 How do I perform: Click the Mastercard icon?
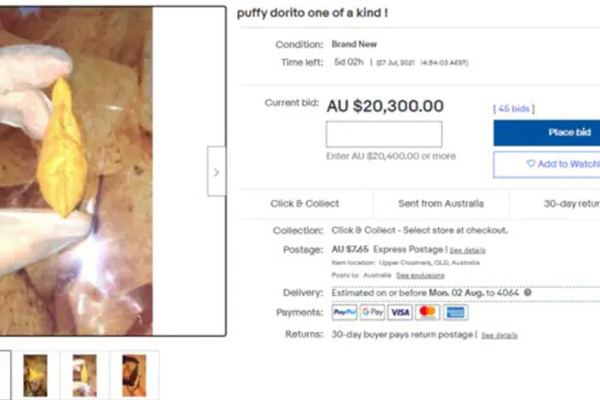click(x=427, y=312)
